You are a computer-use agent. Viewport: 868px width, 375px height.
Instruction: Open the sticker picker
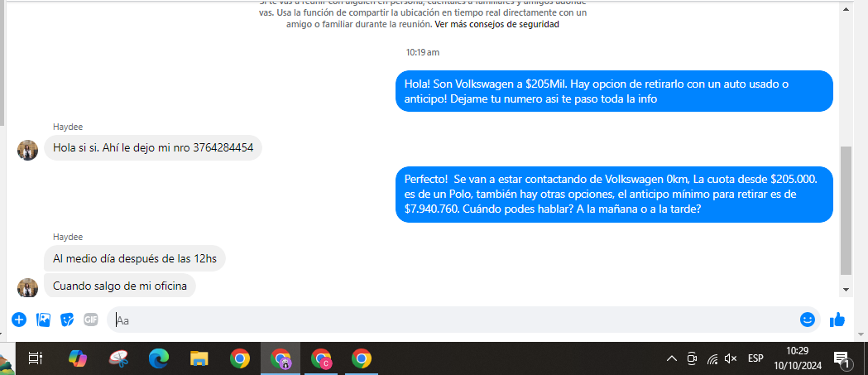(68, 320)
